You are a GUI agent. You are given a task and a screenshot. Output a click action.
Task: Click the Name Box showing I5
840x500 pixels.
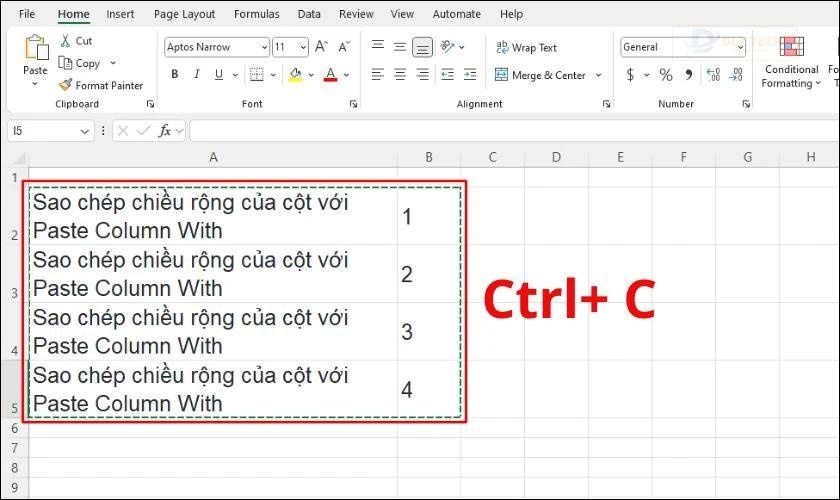pos(51,131)
